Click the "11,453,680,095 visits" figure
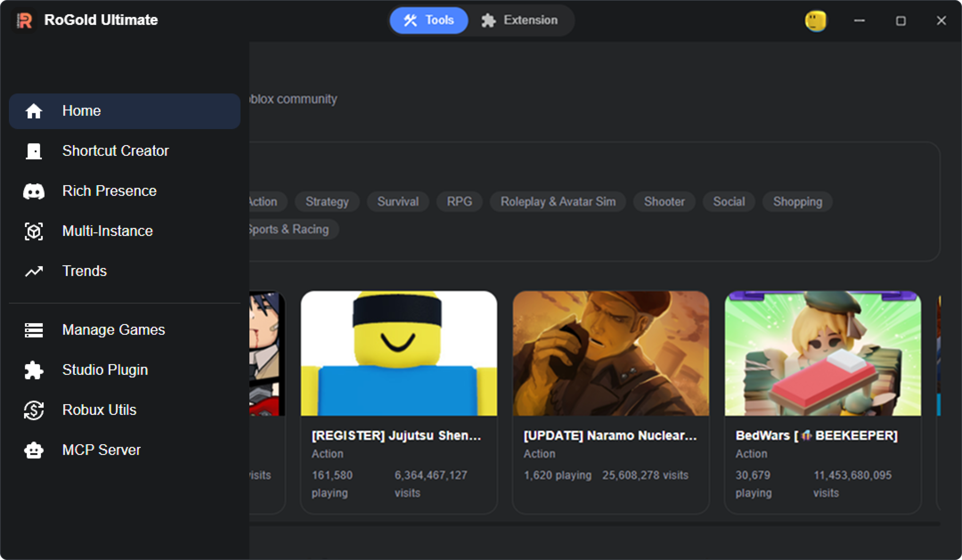 852,484
